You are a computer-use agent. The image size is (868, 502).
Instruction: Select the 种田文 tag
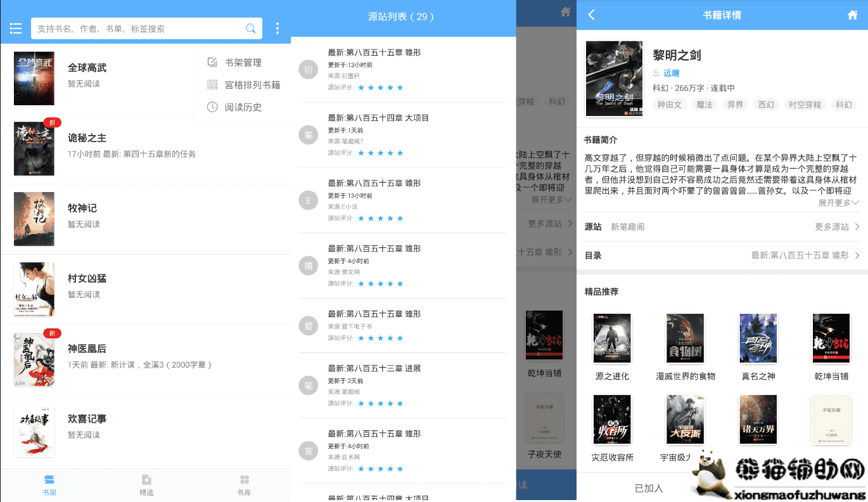669,105
